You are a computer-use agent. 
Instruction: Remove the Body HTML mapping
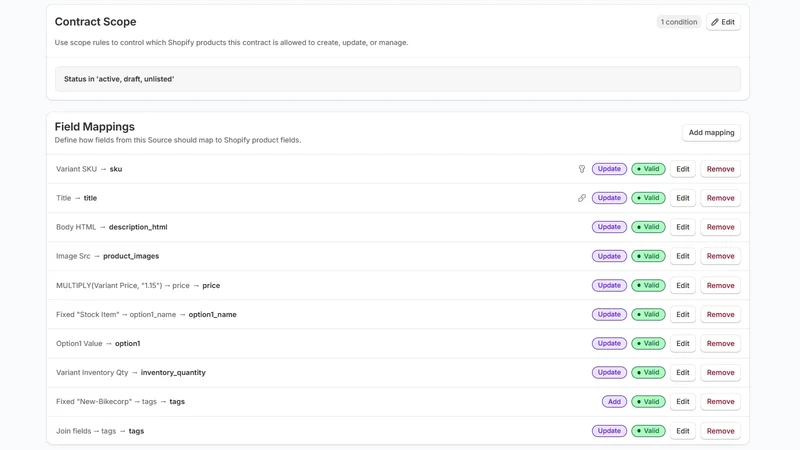(720, 227)
